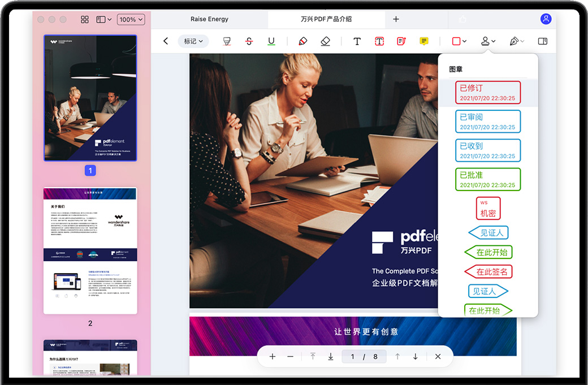
Task: Choose the blue right-pointing 见证人 stamp
Action: [488, 291]
